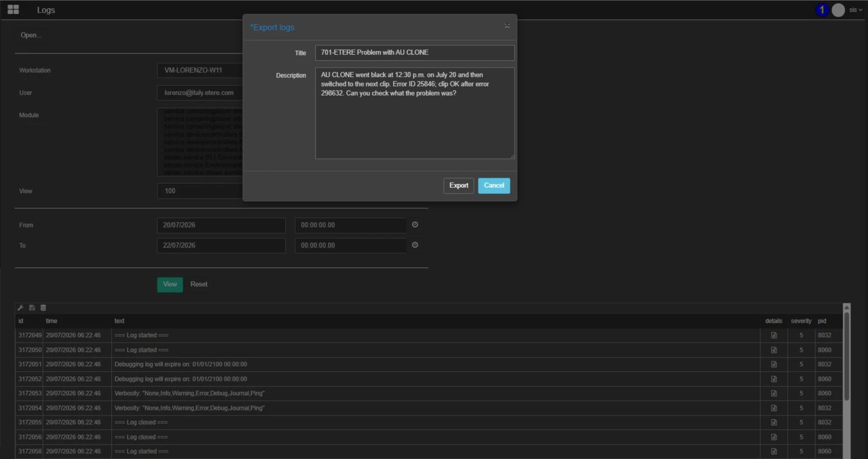Click the Logs page title
This screenshot has height=459, width=868.
46,10
